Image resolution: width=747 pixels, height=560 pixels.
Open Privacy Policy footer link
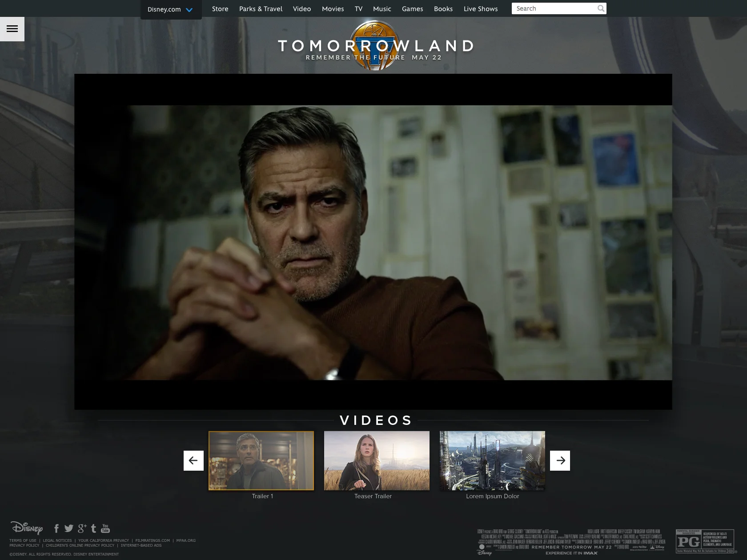click(24, 545)
